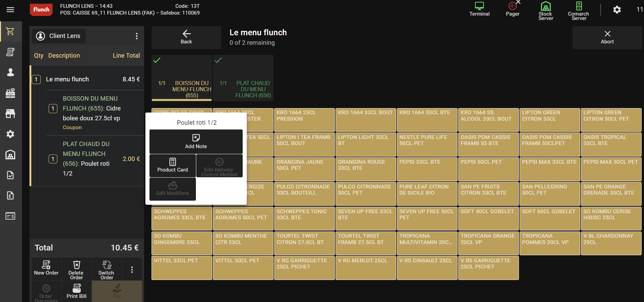Open Product Card for Poulet roti
The image size is (644, 302).
[173, 165]
